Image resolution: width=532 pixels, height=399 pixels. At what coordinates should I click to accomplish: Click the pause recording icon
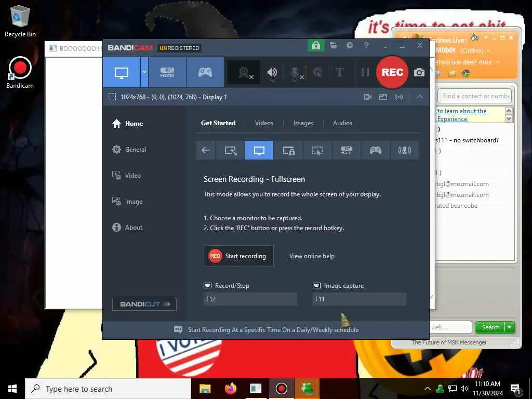point(365,72)
